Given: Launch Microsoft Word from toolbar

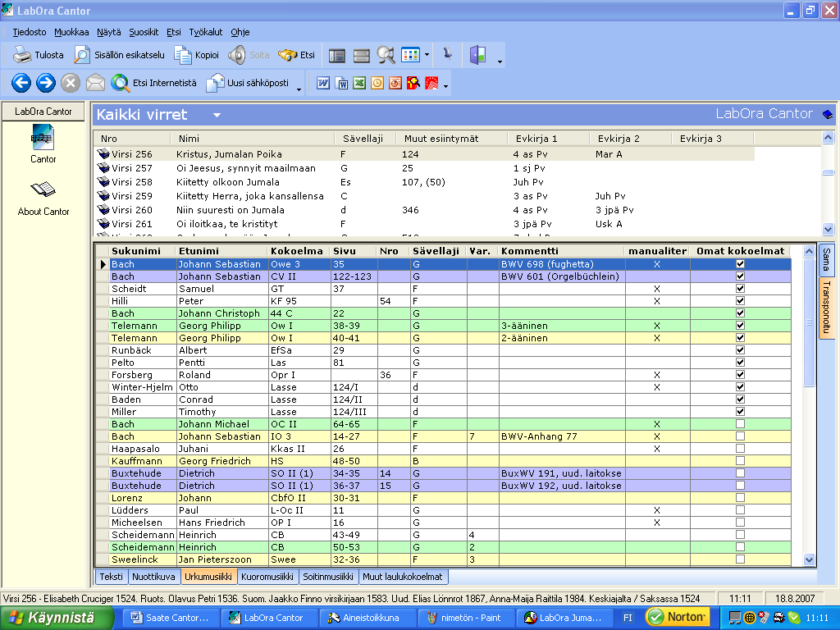Looking at the screenshot, I should tap(323, 83).
